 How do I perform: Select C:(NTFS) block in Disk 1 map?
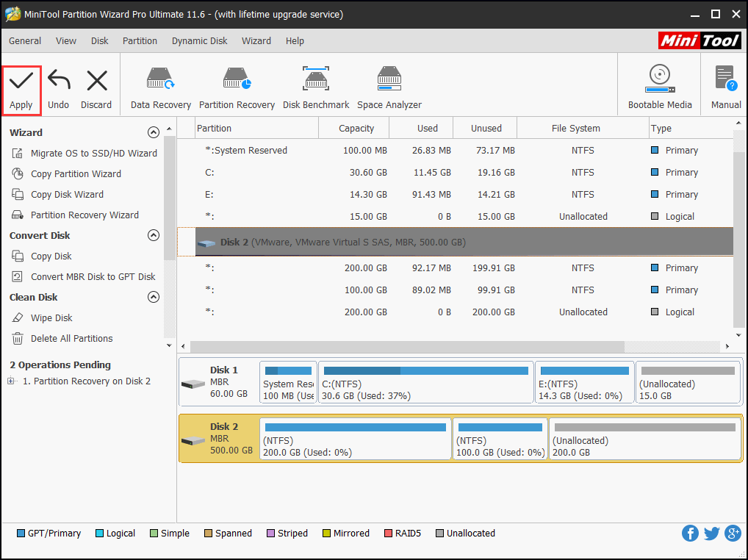(425, 383)
